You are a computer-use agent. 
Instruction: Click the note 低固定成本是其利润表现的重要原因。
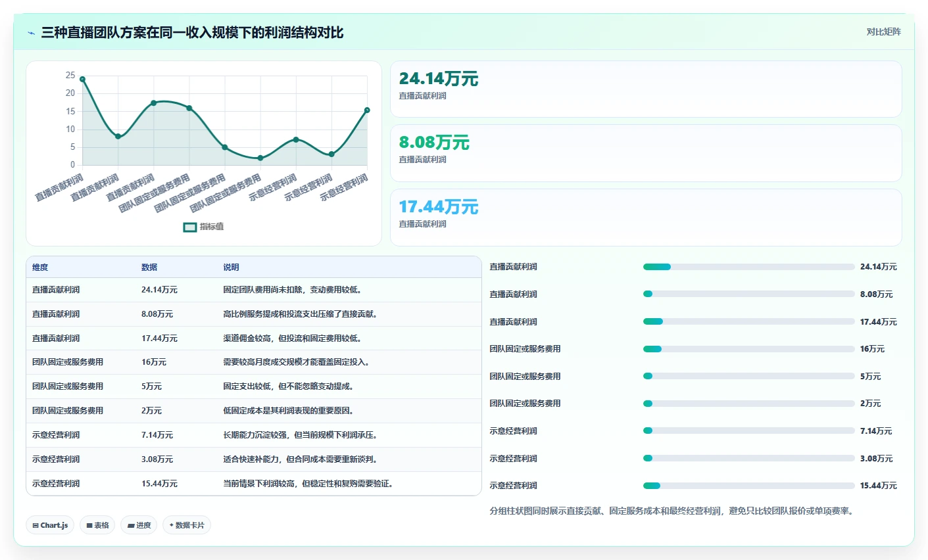click(289, 411)
